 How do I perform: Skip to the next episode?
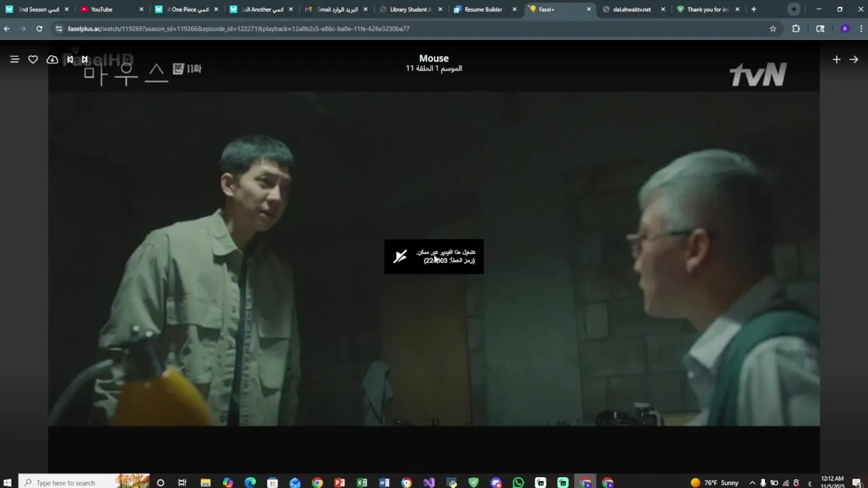click(85, 60)
